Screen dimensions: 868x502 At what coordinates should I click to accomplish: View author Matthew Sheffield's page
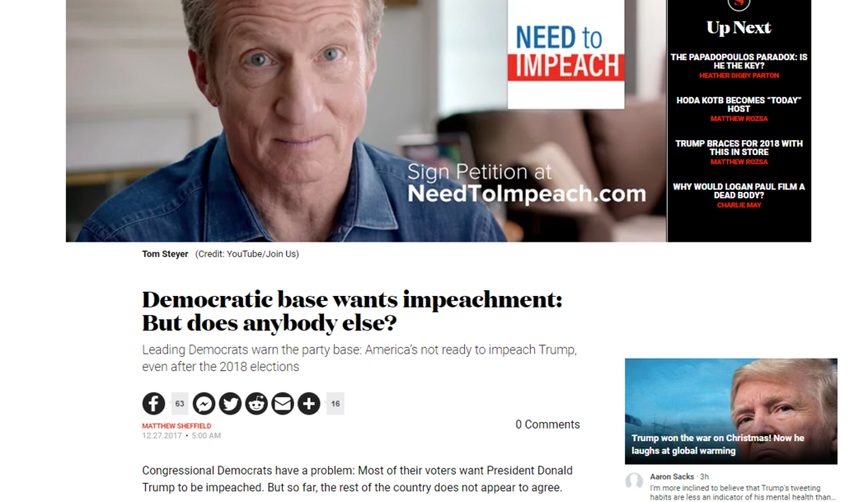(177, 426)
